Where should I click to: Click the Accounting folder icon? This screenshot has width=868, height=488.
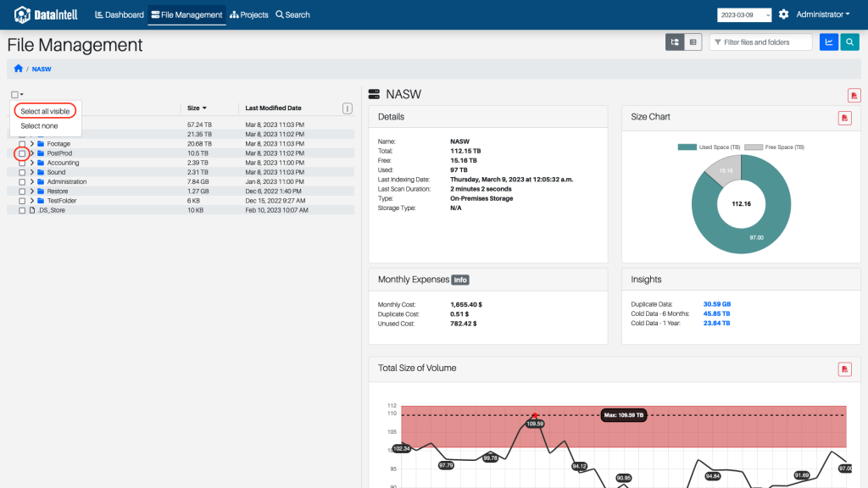point(41,163)
